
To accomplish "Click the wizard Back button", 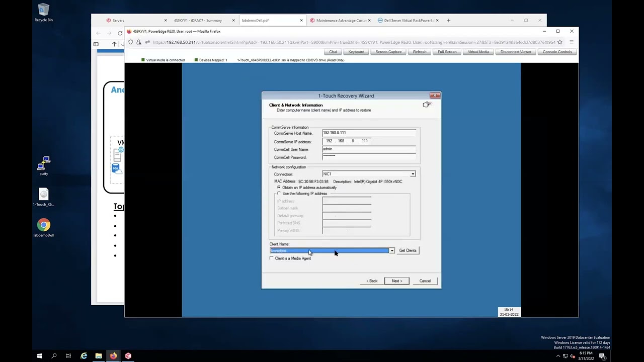I will pos(372,281).
